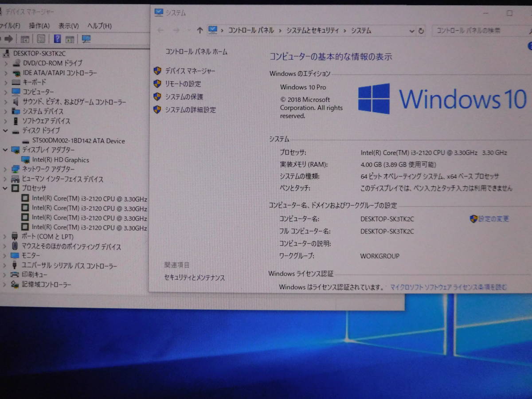The width and height of the screenshot is (532, 399).
Task: Open the 操作(A) menu
Action: 39,26
